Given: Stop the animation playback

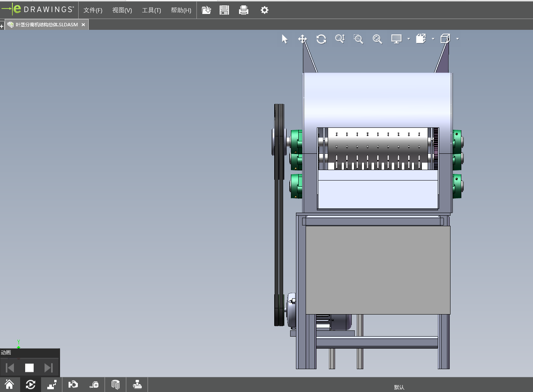Looking at the screenshot, I should [x=29, y=368].
